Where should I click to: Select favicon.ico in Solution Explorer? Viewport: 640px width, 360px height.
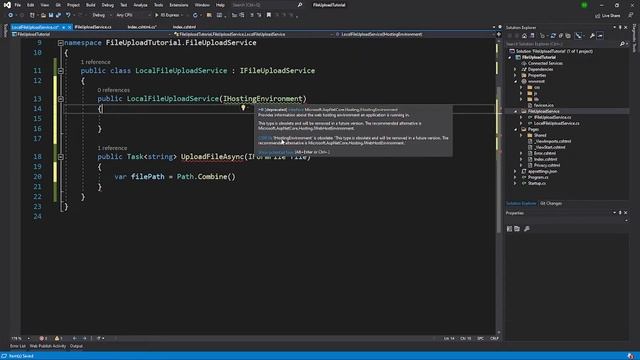point(543,105)
